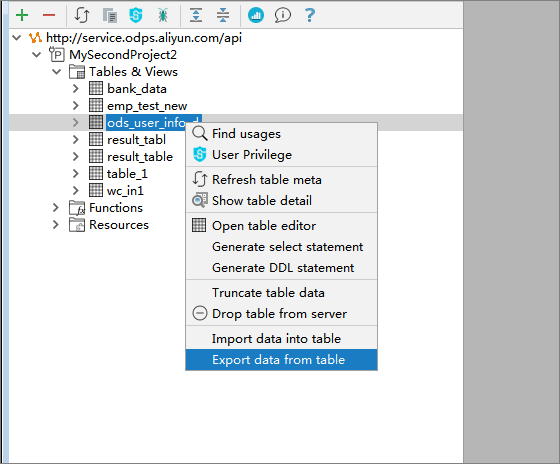Select the bank_data table row
The image size is (560, 464).
[x=137, y=89]
